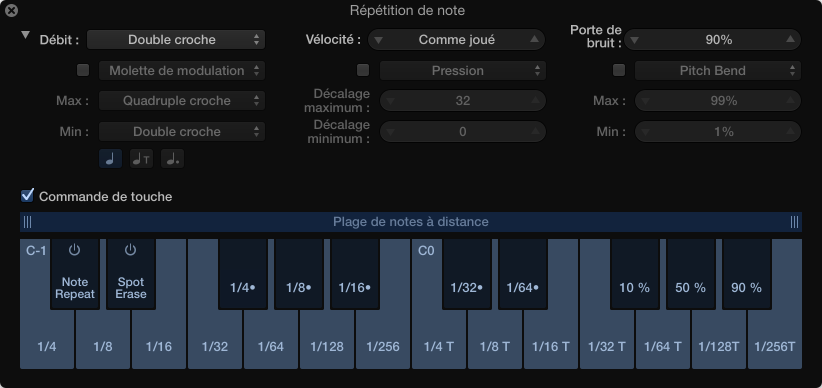Click the Spot Erase label on its key
This screenshot has width=822, height=388.
[x=131, y=288]
